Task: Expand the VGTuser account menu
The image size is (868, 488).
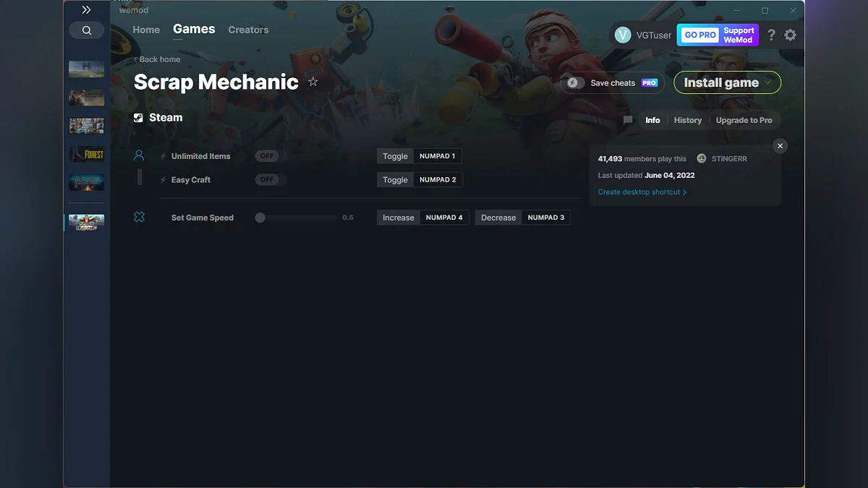Action: 643,35
